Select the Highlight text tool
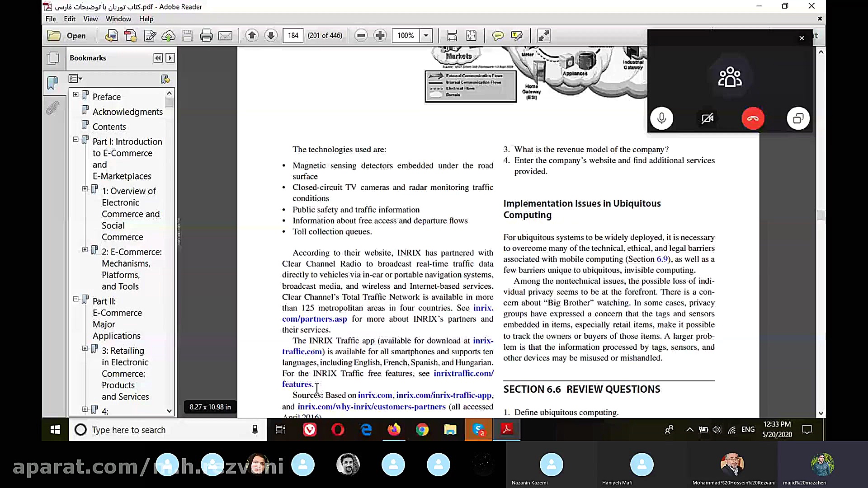 tap(517, 36)
